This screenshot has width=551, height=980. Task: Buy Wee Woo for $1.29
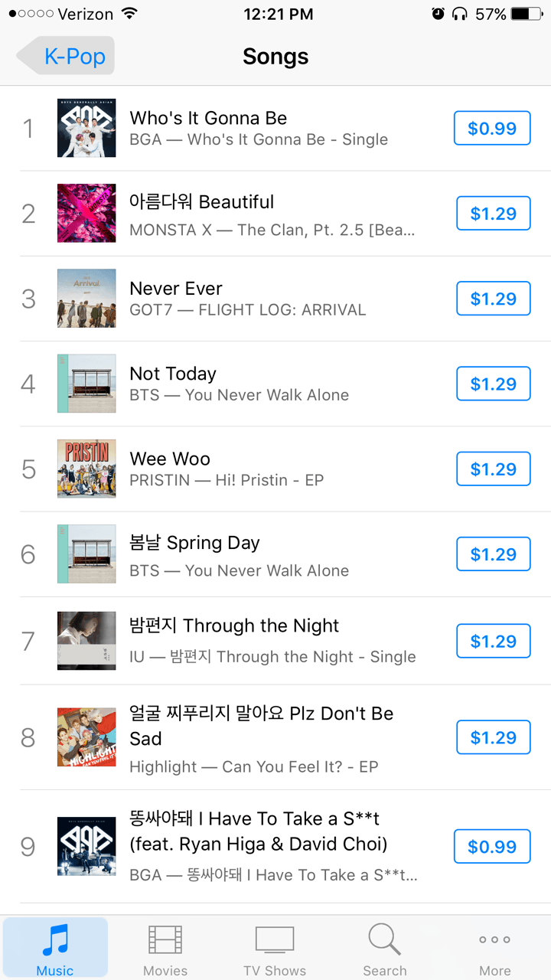tap(493, 469)
